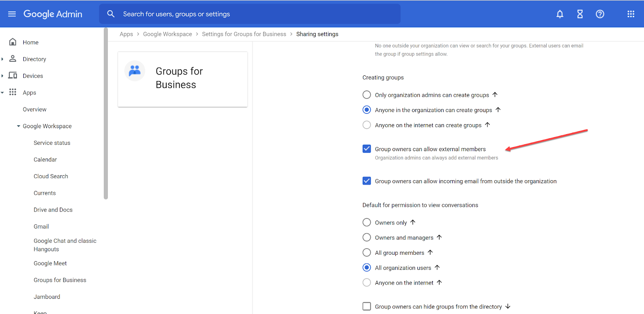Viewport: 644px width, 314px height.
Task: Click the Creating groups heading
Action: 383,77
